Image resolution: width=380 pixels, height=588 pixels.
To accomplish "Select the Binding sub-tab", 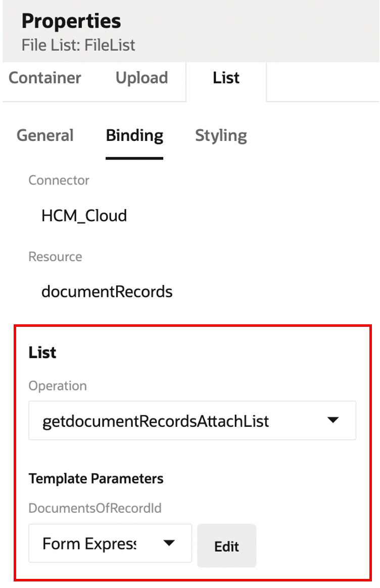I will (134, 135).
